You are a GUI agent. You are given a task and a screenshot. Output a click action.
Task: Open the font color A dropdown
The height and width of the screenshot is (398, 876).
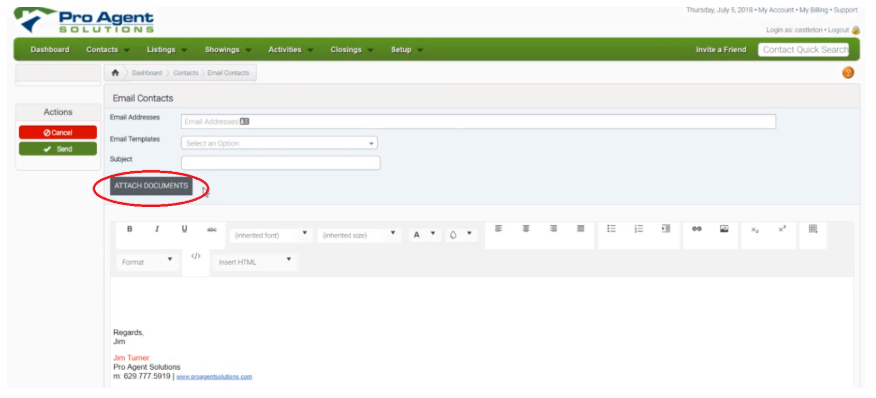click(x=424, y=235)
